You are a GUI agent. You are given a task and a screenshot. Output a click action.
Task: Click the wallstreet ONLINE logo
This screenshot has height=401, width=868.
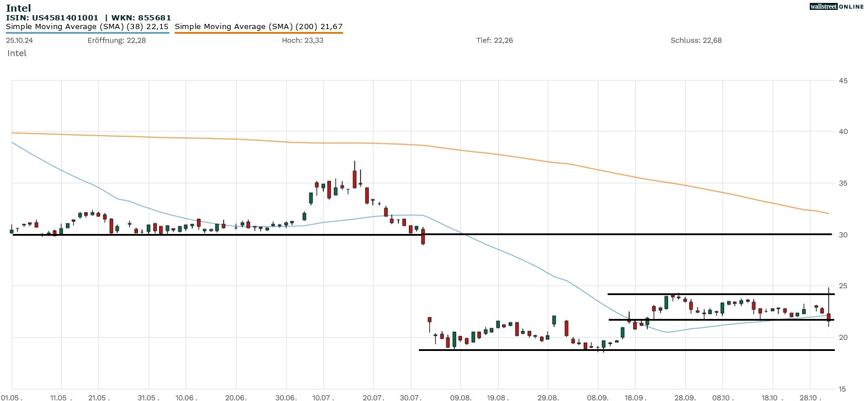point(836,6)
